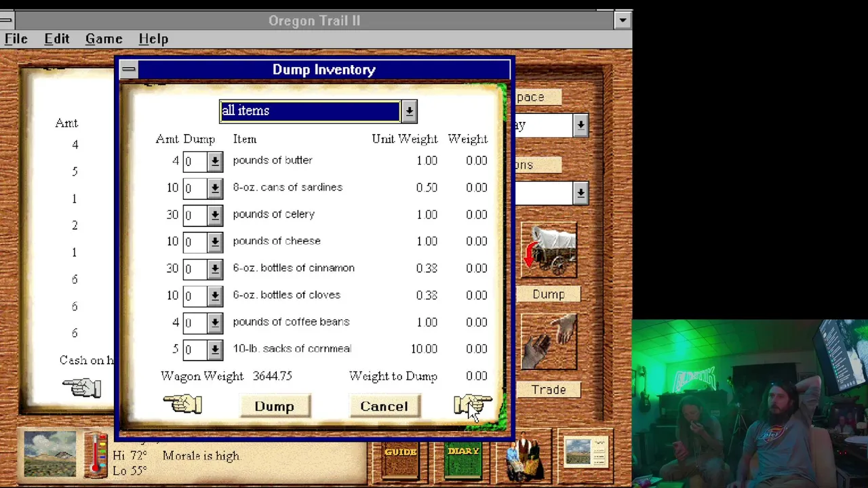Click the Cancel button

pyautogui.click(x=384, y=406)
